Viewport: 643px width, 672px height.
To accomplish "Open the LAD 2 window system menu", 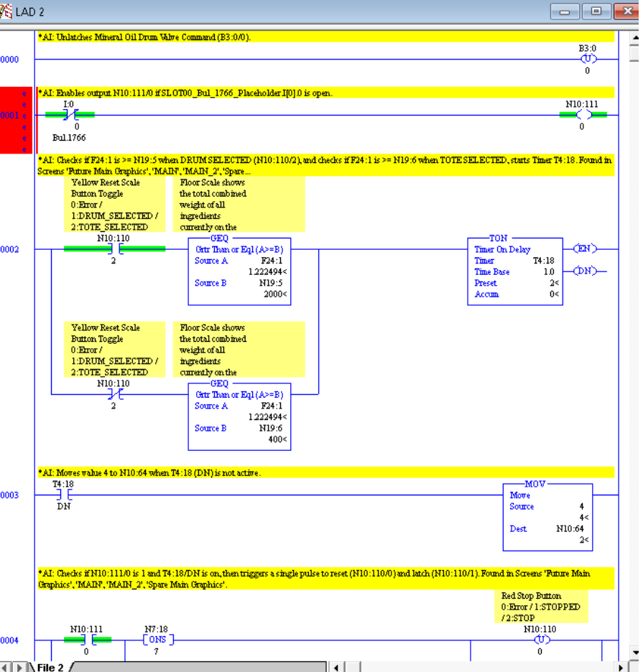I will click(6, 11).
